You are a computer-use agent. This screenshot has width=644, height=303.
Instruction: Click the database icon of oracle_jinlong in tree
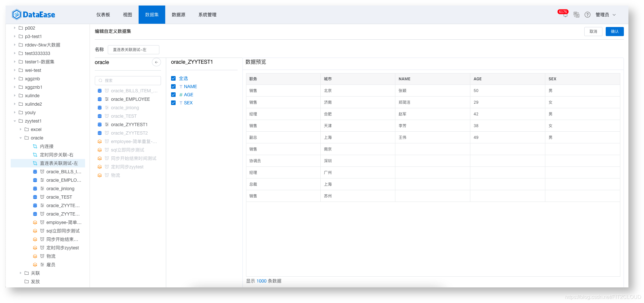pos(35,189)
